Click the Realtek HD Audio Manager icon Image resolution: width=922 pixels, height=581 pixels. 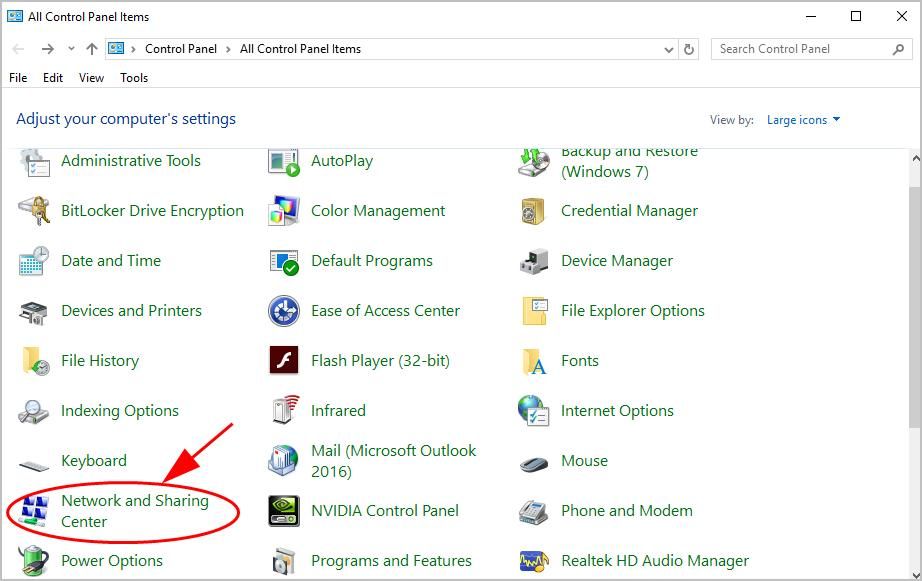(x=534, y=561)
